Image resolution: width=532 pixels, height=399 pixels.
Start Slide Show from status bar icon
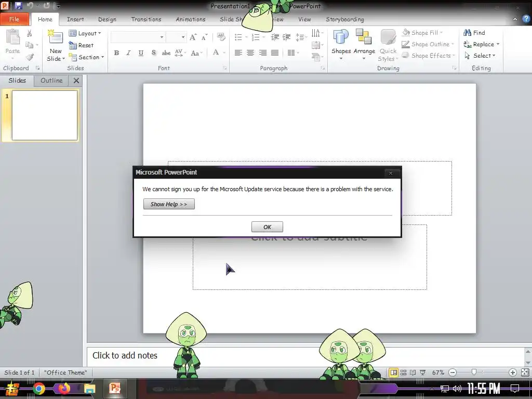(x=422, y=373)
